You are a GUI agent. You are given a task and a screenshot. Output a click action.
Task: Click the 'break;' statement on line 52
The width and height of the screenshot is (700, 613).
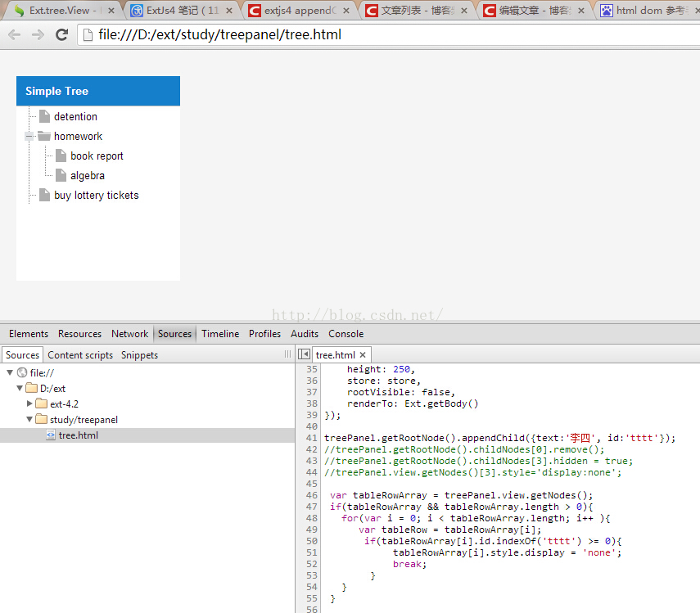pyautogui.click(x=409, y=565)
